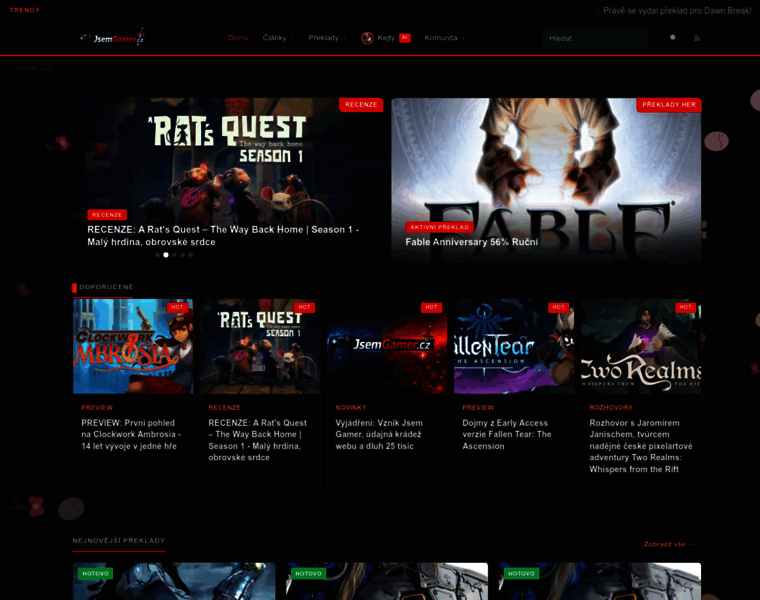Open Fable Anniversary 56% Ruční title

472,242
